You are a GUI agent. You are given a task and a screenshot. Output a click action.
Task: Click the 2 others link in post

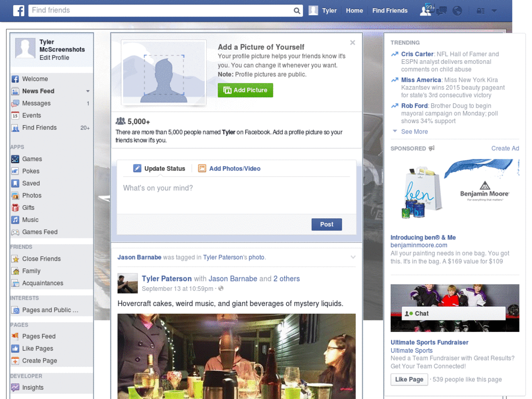point(287,278)
